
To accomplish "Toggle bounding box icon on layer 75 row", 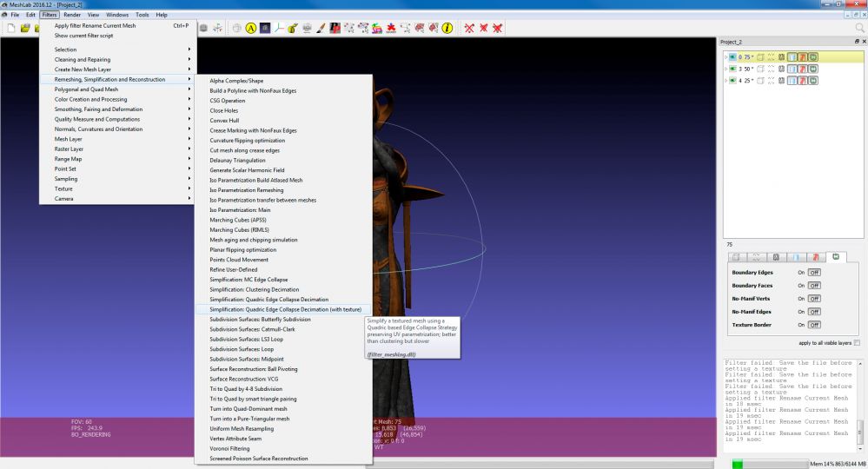I will click(x=760, y=57).
